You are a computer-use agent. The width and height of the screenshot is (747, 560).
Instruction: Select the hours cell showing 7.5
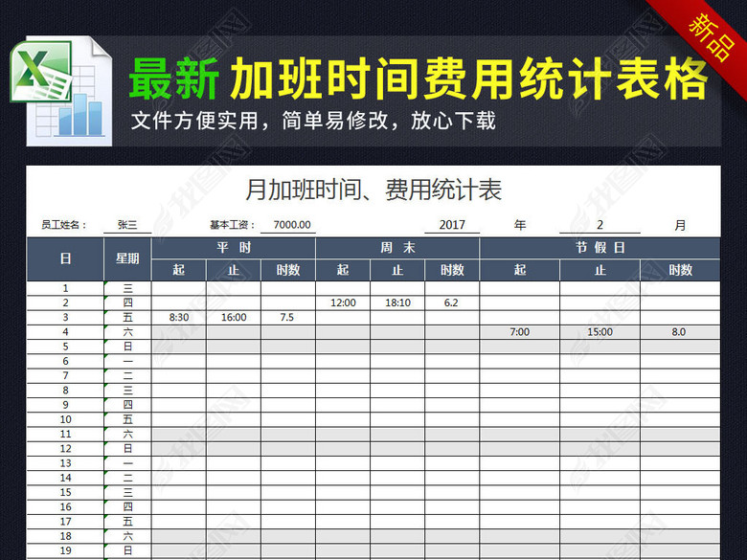(288, 318)
